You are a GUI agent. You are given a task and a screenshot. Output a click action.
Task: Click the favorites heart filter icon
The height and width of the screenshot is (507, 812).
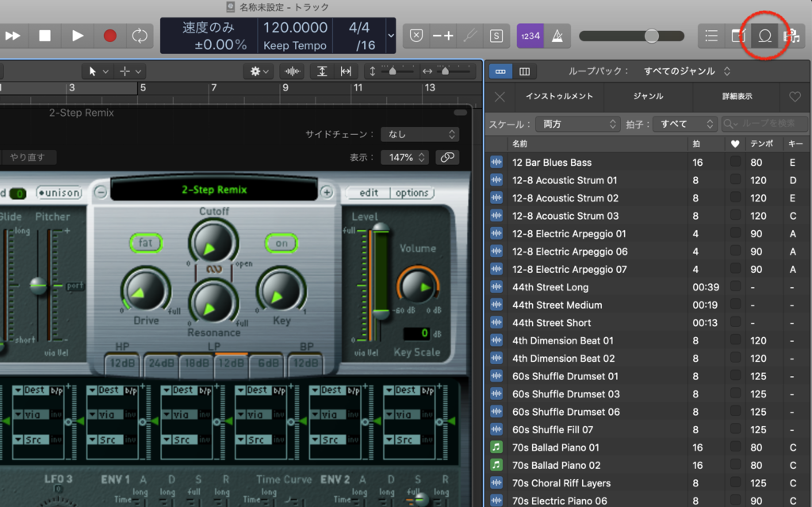(x=795, y=97)
